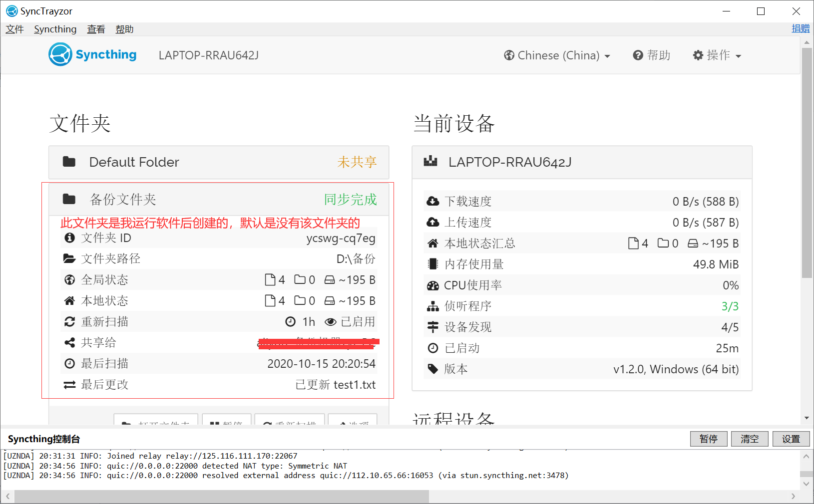The image size is (814, 504).
Task: Click the folder icon beside Default Folder
Action: click(69, 162)
